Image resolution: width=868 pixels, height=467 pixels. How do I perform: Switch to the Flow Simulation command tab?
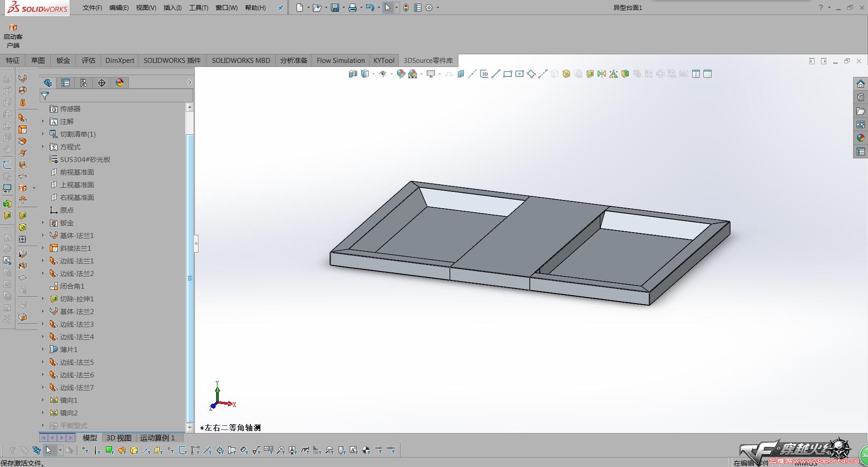pyautogui.click(x=341, y=60)
